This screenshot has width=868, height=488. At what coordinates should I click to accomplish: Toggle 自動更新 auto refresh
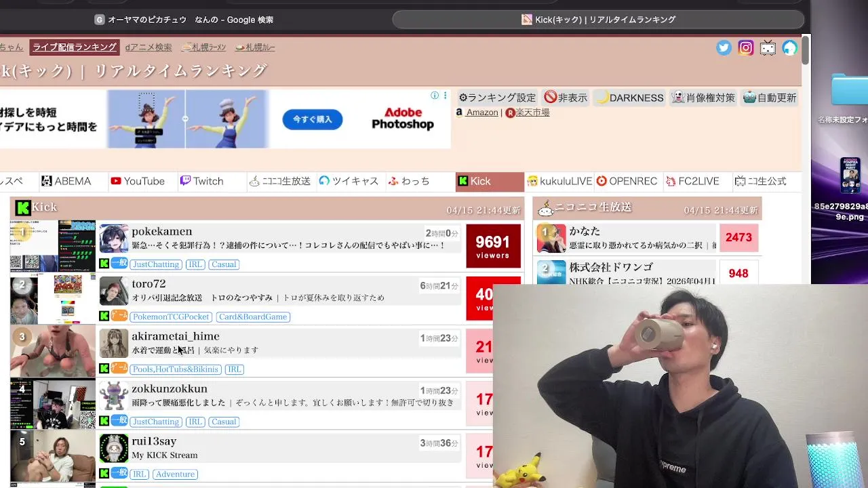pos(770,98)
